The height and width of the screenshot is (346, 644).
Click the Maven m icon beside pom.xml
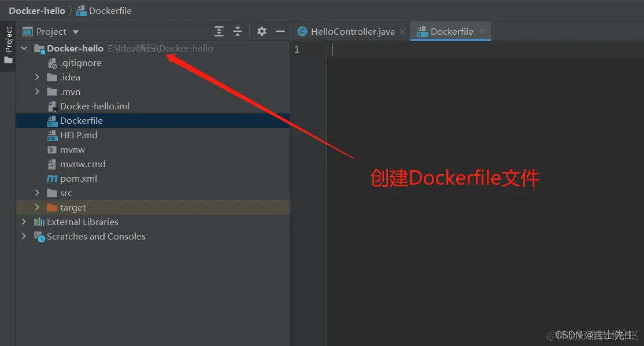(x=52, y=179)
